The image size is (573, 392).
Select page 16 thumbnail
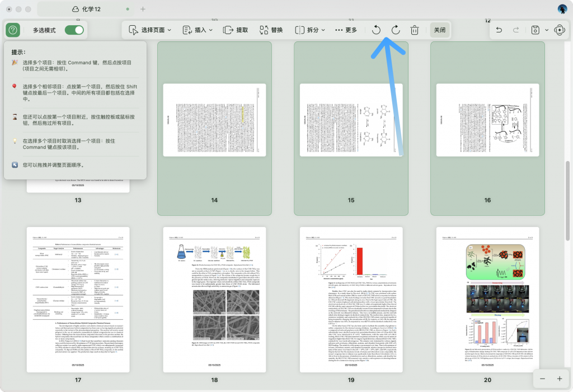click(487, 120)
